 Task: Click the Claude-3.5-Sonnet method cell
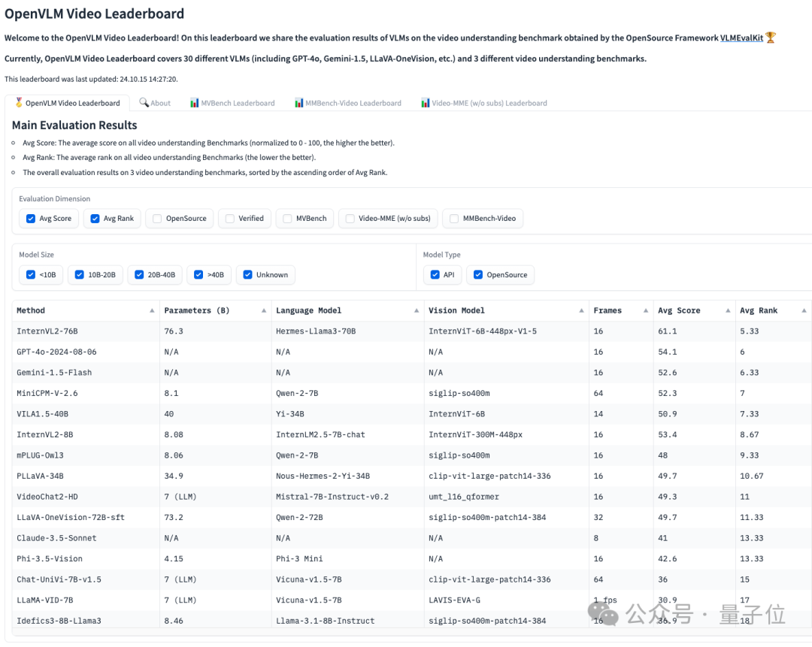(x=86, y=538)
